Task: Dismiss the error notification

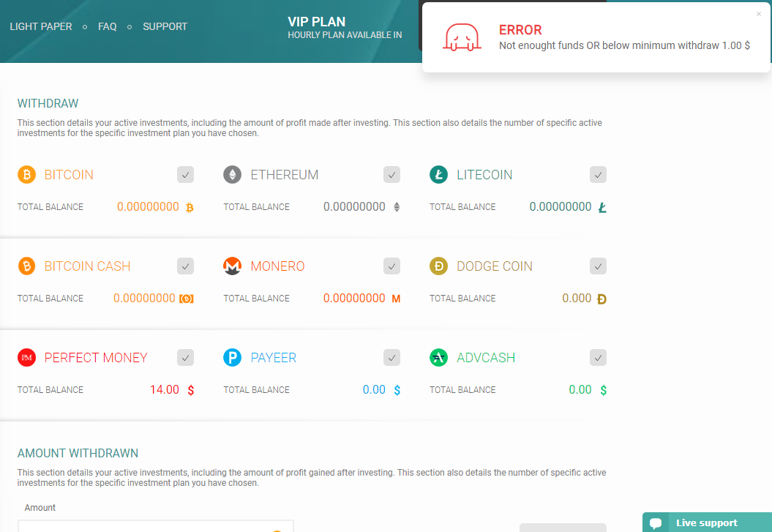Action: (x=759, y=14)
